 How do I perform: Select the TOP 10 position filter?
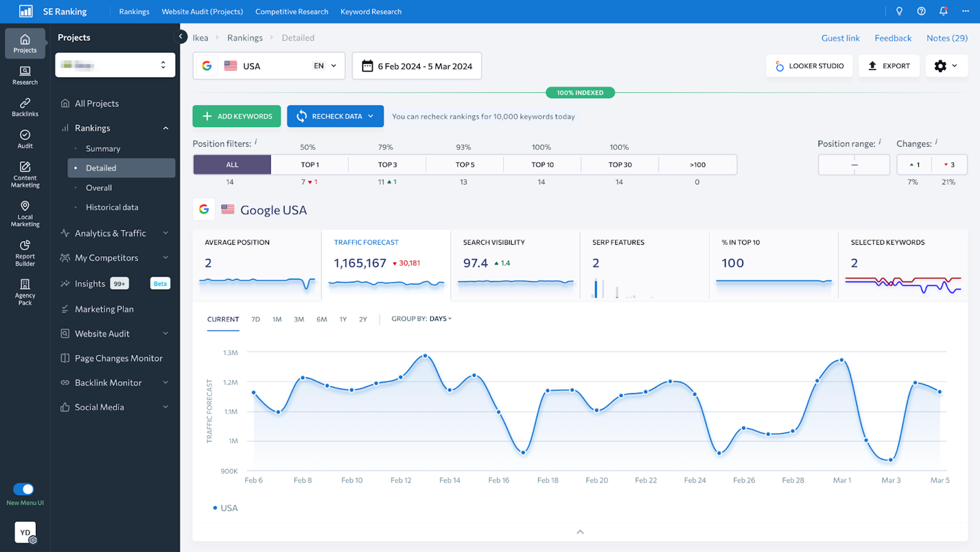tap(542, 165)
